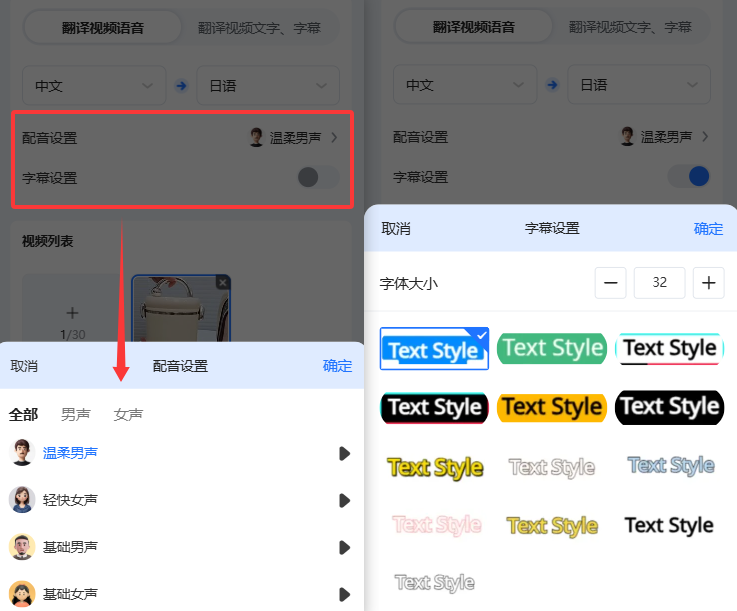Play preview of 基础男声 voice
Screen dimensions: 737x611
tap(345, 548)
